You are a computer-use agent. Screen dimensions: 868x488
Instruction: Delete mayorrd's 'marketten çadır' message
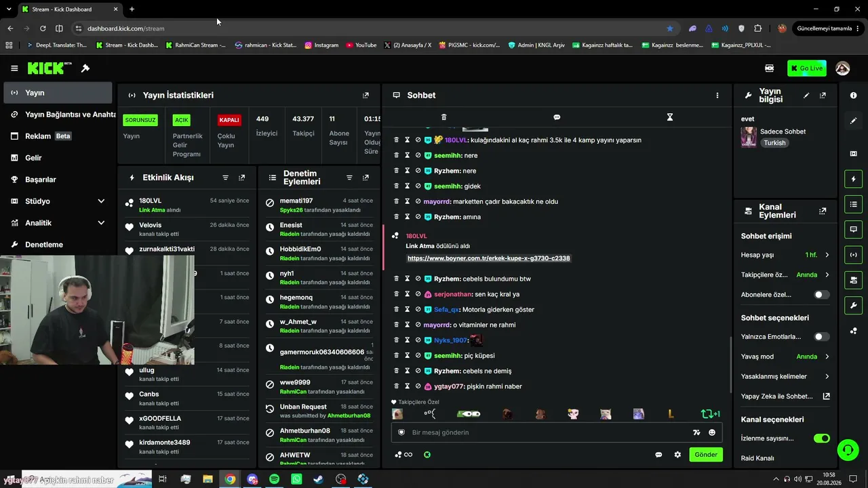(x=397, y=201)
